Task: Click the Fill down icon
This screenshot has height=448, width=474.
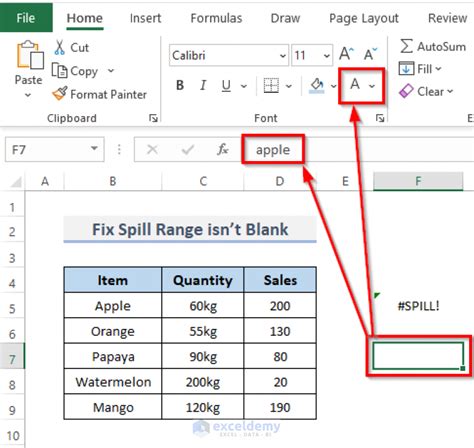Action: click(x=406, y=69)
